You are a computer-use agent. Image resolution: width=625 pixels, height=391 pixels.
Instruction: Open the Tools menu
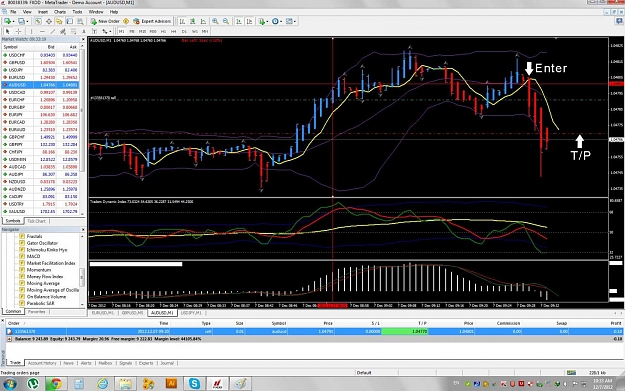(x=77, y=12)
